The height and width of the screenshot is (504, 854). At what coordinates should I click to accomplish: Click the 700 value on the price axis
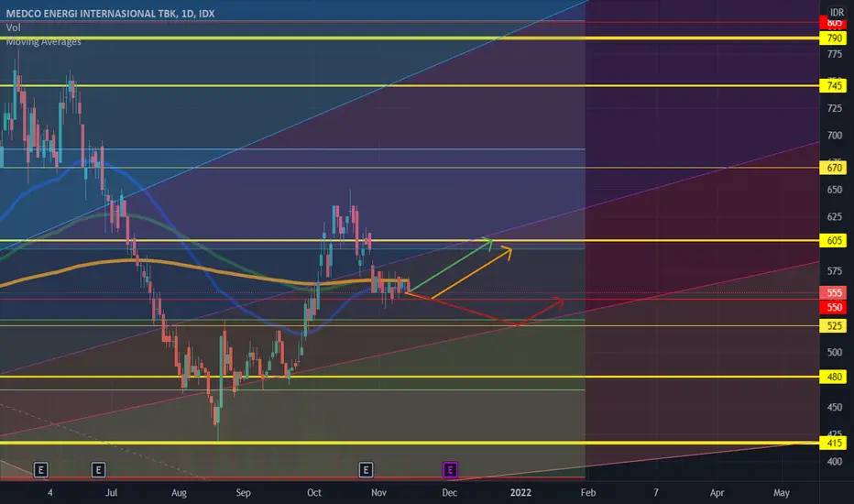[835, 135]
